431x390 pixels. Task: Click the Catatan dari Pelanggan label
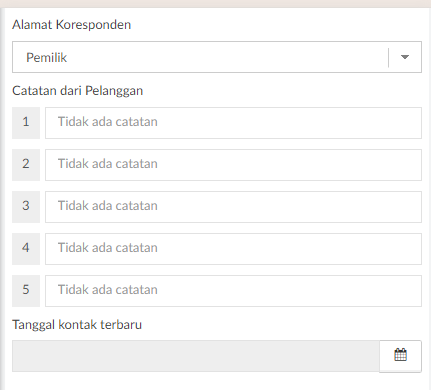point(77,91)
